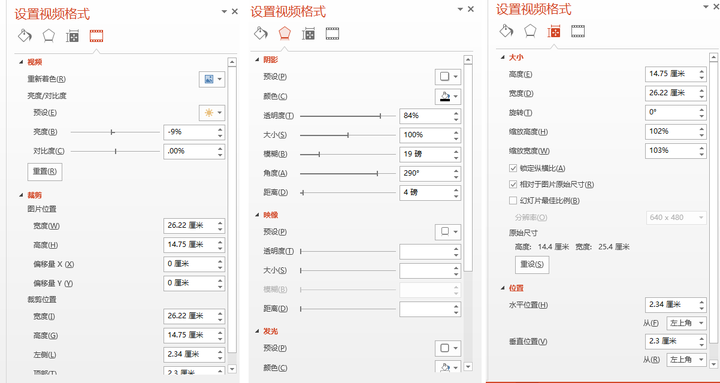Screen dimensions: 720x383
Task: Toggle 锁定纵横比 checkbox
Action: [513, 168]
